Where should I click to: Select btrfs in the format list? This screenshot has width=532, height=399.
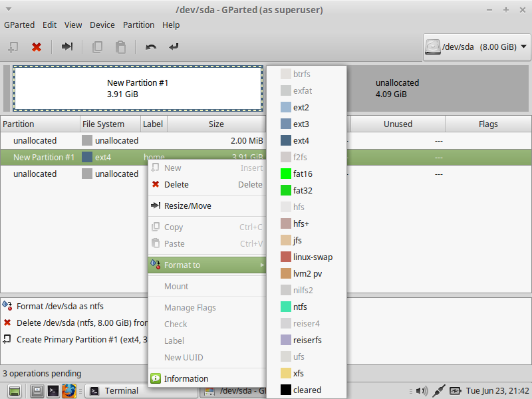[307, 74]
